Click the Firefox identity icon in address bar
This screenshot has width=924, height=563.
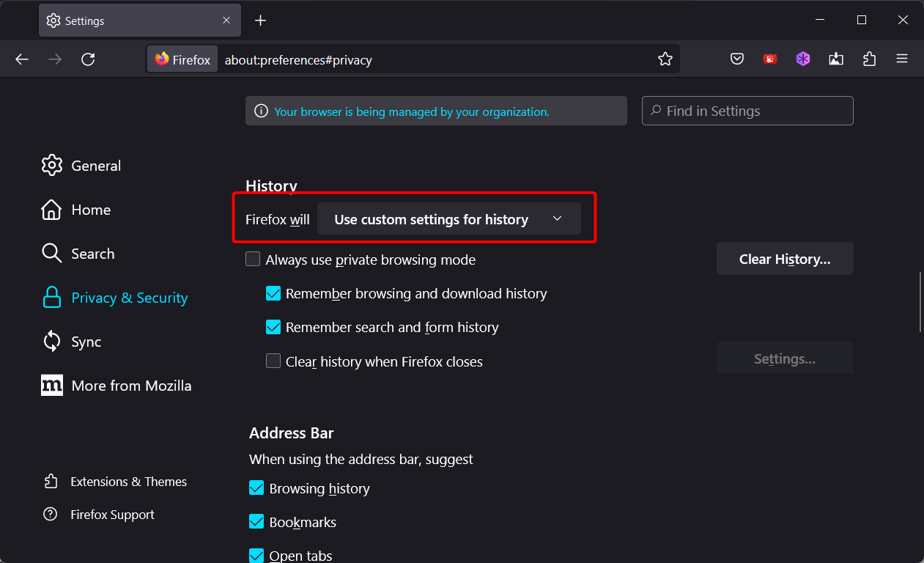pos(182,59)
